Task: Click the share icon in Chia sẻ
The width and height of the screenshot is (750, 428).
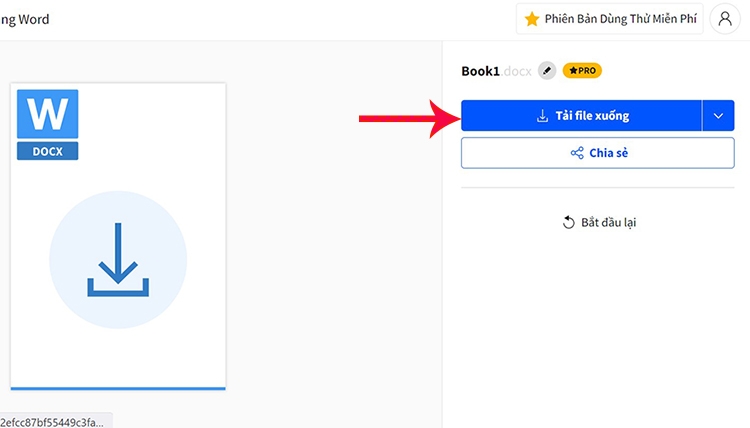Action: (x=577, y=153)
